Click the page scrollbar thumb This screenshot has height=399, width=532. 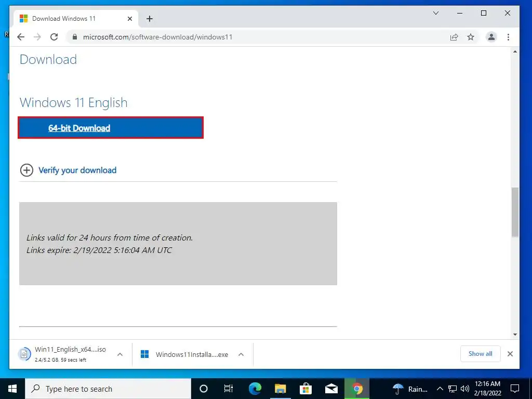click(515, 212)
